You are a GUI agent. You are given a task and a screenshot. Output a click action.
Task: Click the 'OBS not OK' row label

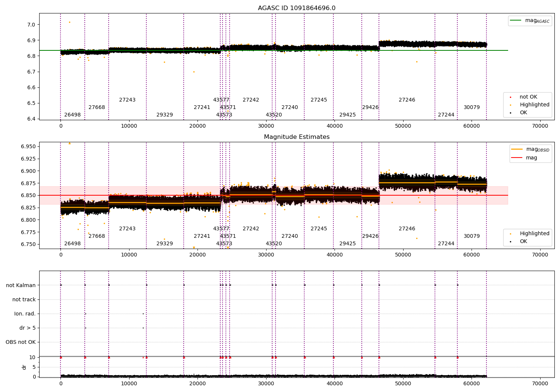click(x=21, y=342)
